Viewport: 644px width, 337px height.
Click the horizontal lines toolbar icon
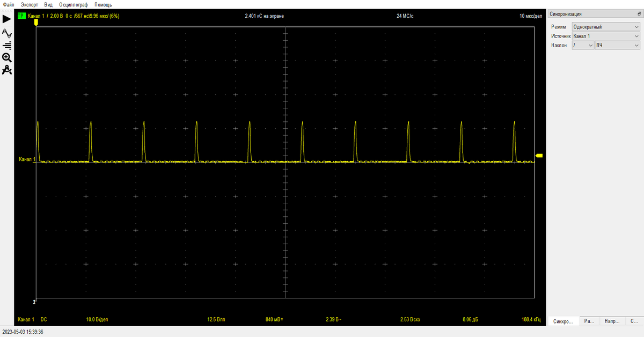pos(7,45)
